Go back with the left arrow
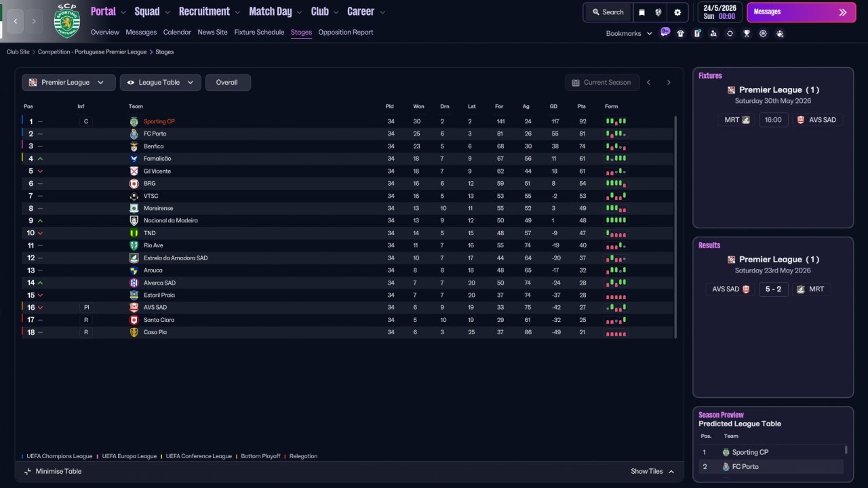Screen dimensions: 868x488 16,21
